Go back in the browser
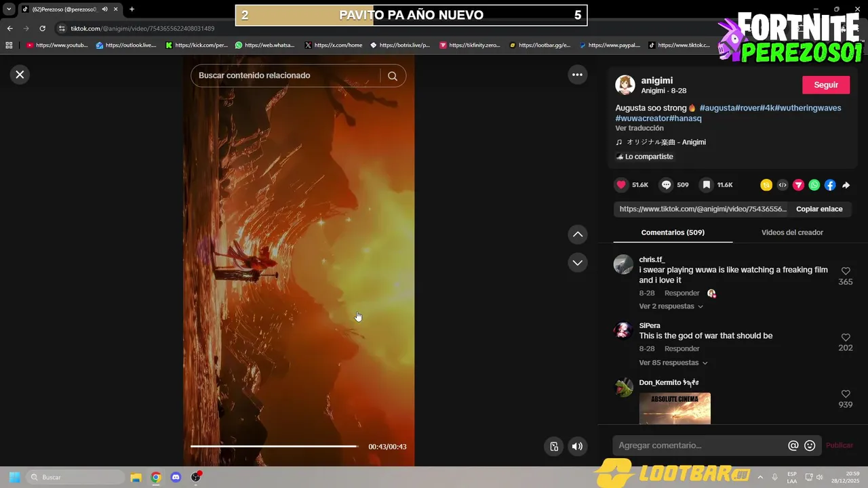 click(9, 28)
